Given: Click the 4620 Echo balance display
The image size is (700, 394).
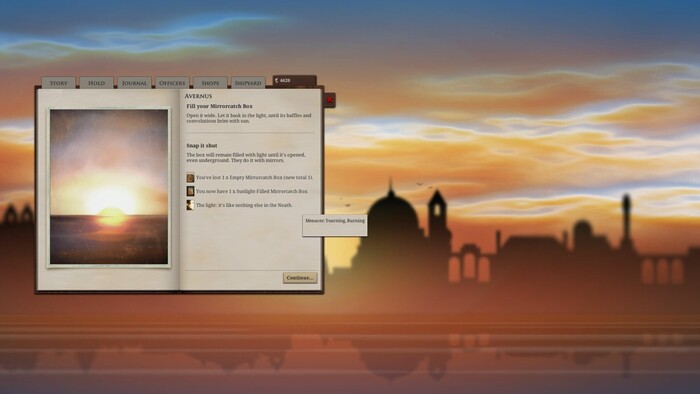Looking at the screenshot, I should (295, 81).
